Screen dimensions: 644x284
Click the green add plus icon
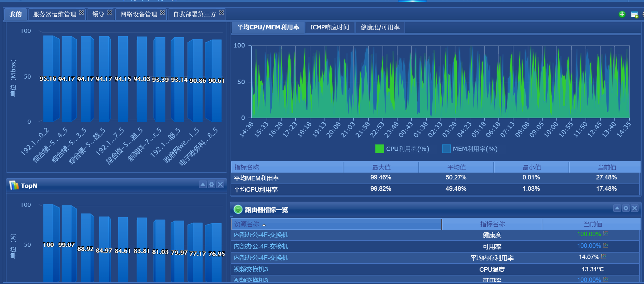(622, 14)
